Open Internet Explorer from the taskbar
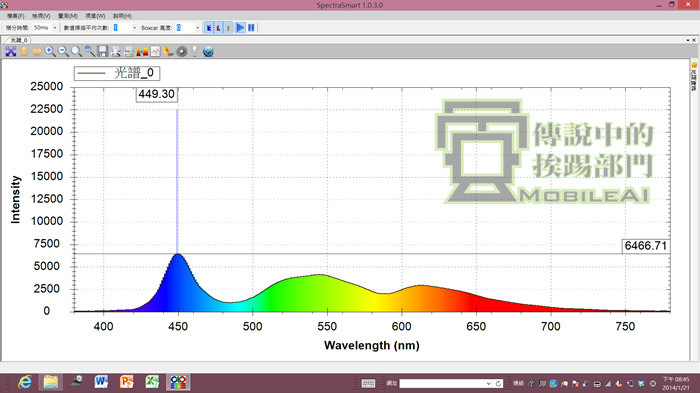This screenshot has width=700, height=393. tap(25, 382)
